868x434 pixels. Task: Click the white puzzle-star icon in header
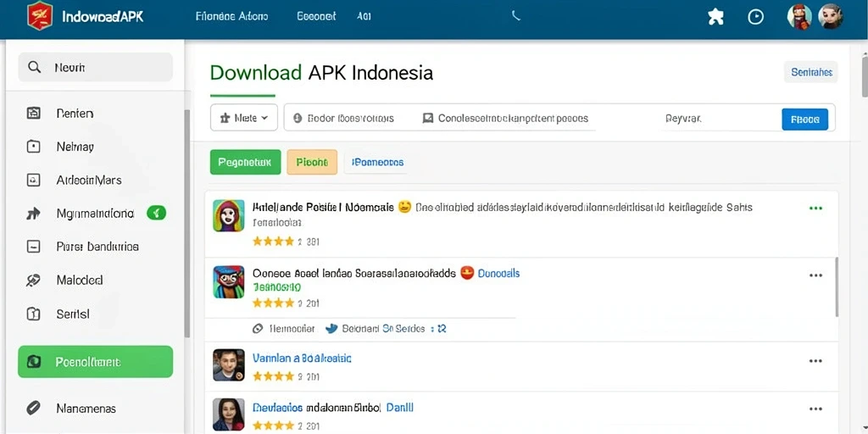[x=715, y=17]
